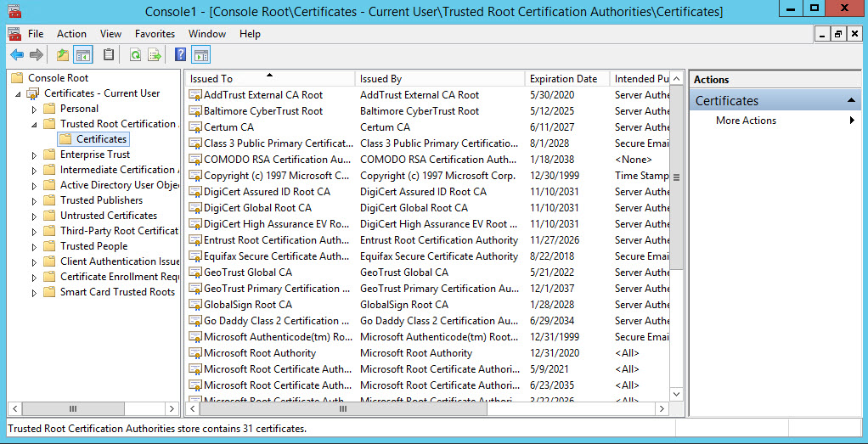
Task: Click the Back arrow toolbar icon
Action: coord(17,55)
